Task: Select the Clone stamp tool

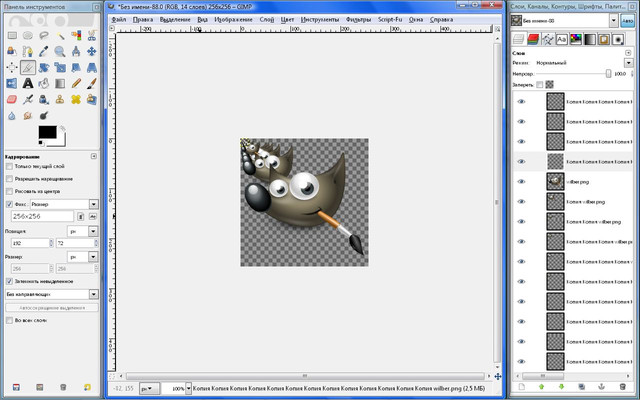Action: tap(60, 99)
